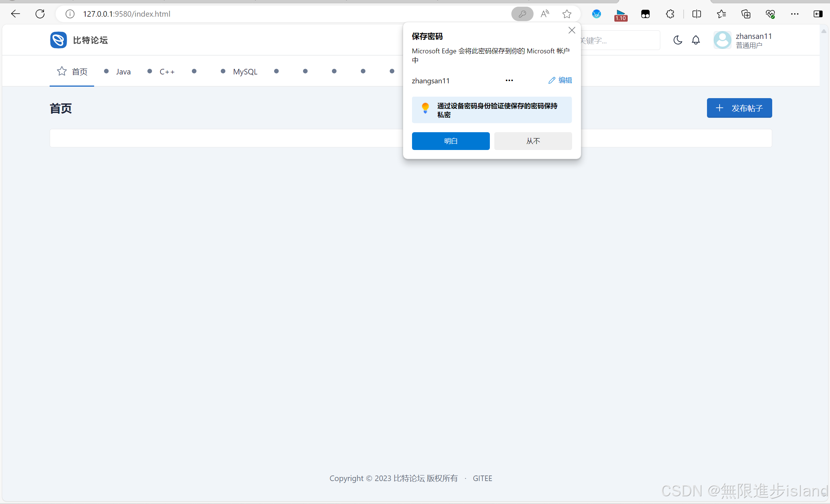The image size is (830, 504).
Task: Click the device authentication tip banner
Action: pos(492,110)
